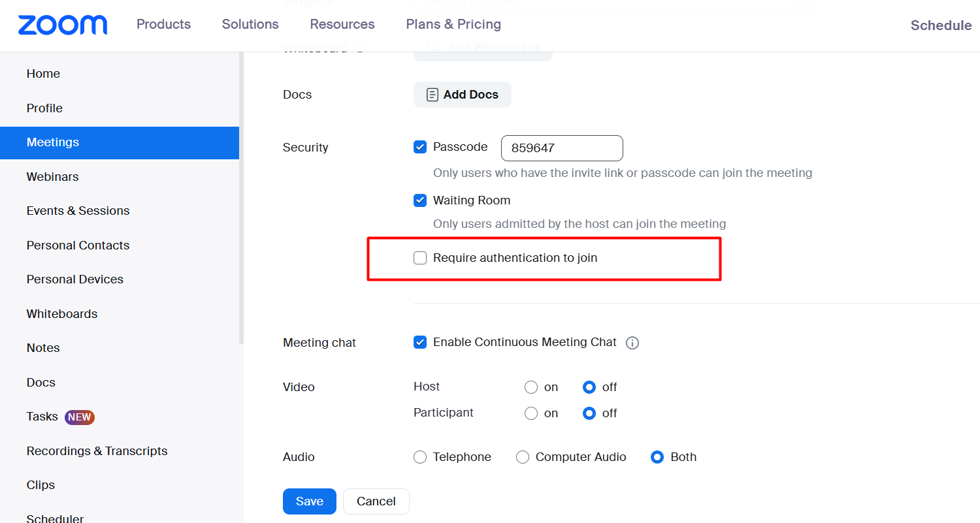Enable Require authentication to join
The width and height of the screenshot is (980, 523).
pos(420,258)
